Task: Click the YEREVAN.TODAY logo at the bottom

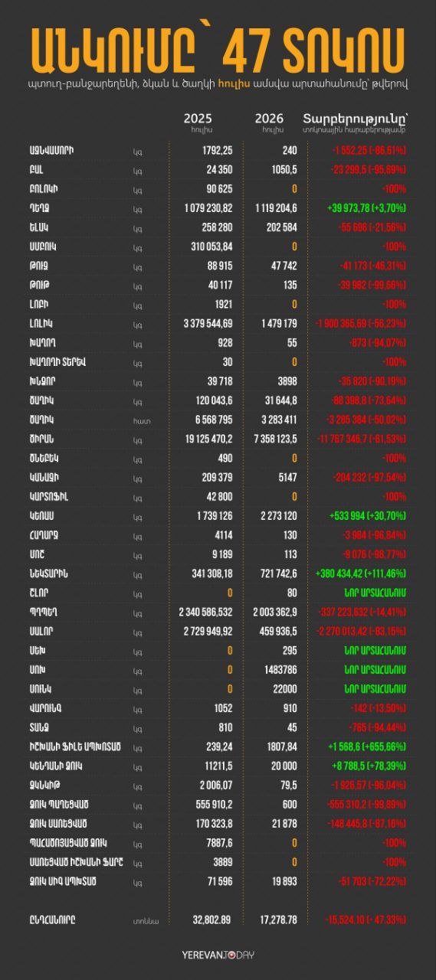Action: (218, 955)
